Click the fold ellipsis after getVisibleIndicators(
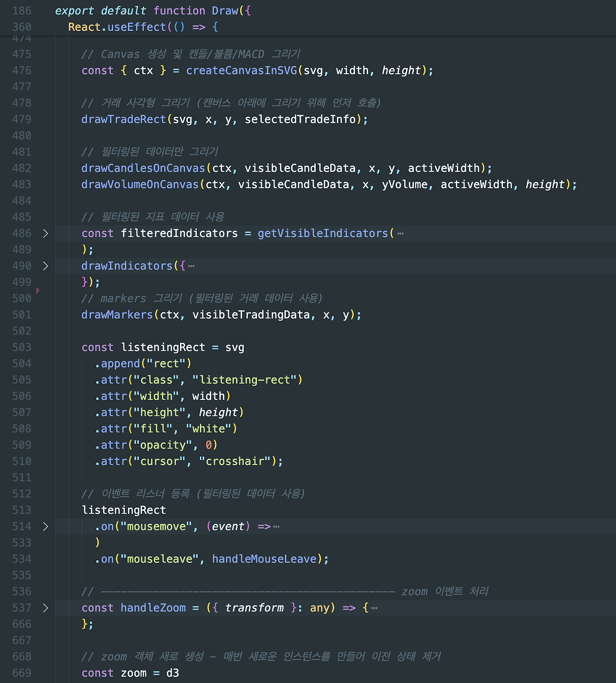The height and width of the screenshot is (683, 616). [x=400, y=234]
